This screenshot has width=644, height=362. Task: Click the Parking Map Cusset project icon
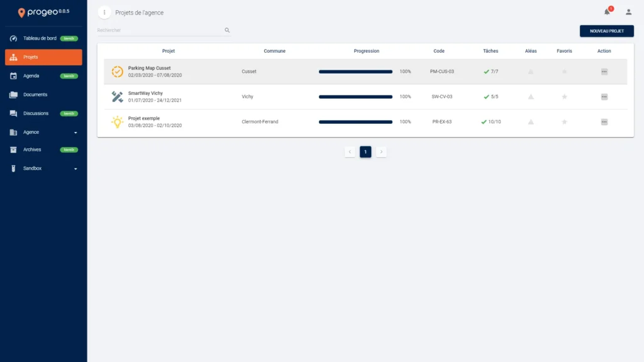point(117,72)
